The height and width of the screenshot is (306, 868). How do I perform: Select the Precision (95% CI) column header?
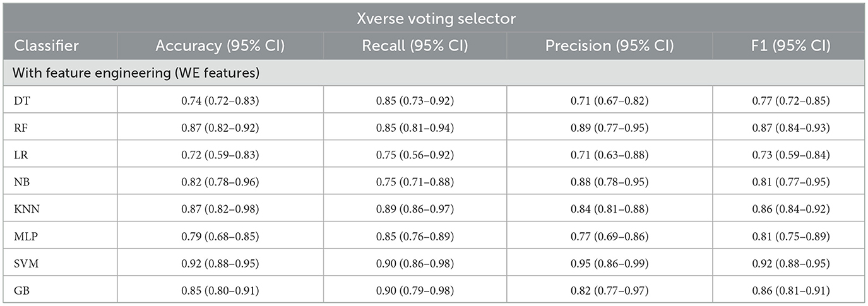click(609, 46)
